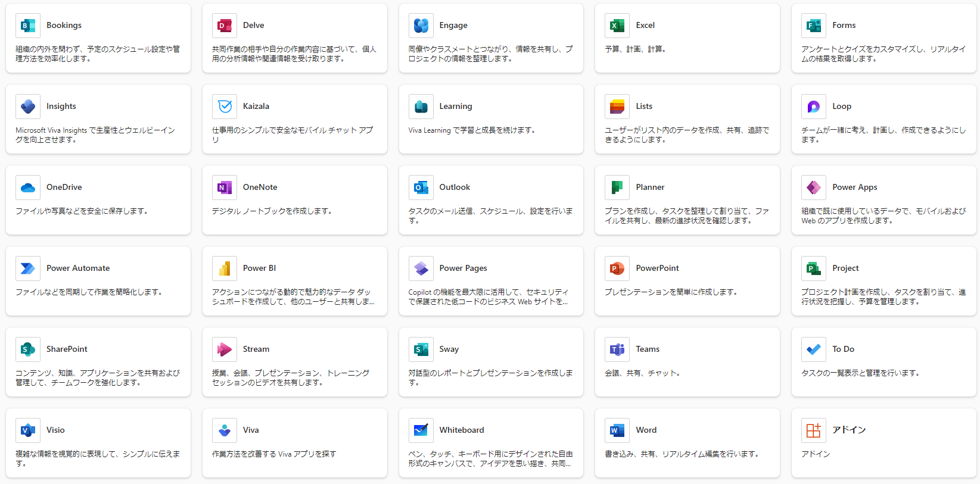The height and width of the screenshot is (484, 980).
Task: Open the Whiteboard icon
Action: point(421,430)
